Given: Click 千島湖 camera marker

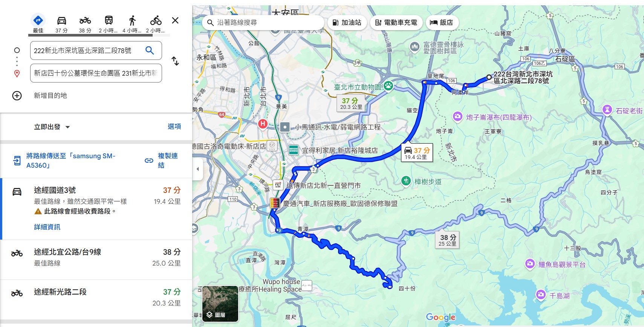Looking at the screenshot, I should click(x=541, y=295).
